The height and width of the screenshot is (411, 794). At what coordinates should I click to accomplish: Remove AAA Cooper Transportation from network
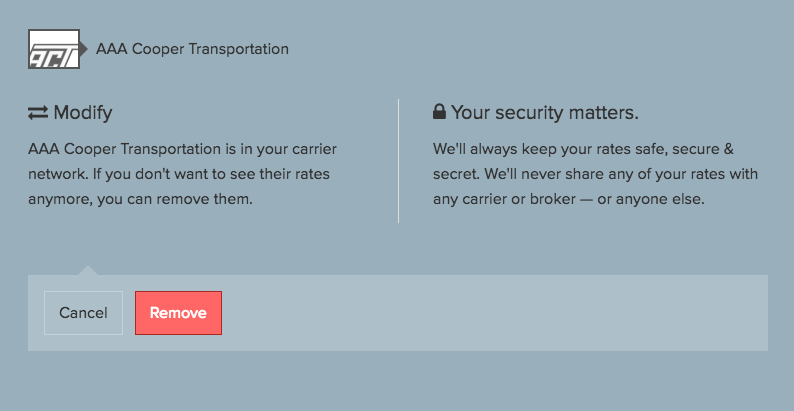coord(178,313)
